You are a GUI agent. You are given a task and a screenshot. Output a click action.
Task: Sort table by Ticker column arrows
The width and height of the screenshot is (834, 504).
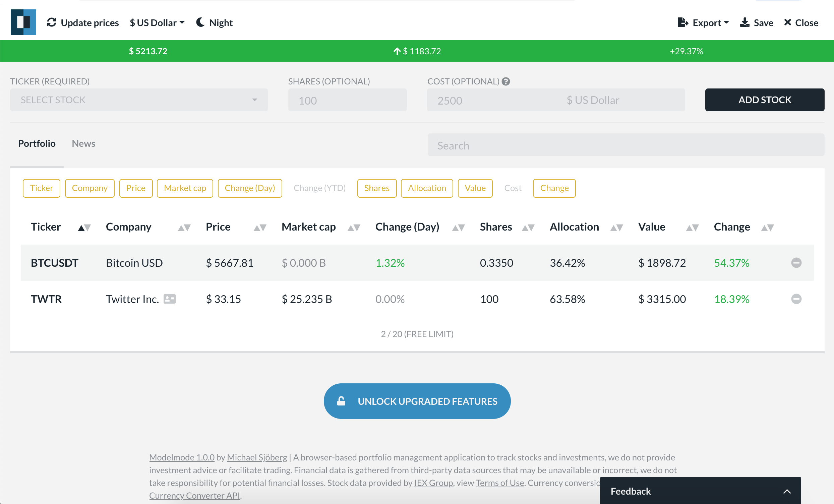(84, 228)
